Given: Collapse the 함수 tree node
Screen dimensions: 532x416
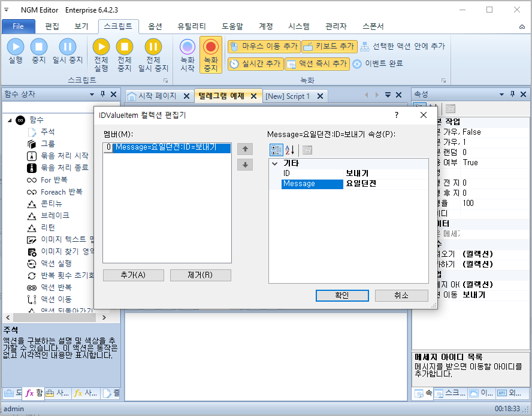Looking at the screenshot, I should point(10,120).
